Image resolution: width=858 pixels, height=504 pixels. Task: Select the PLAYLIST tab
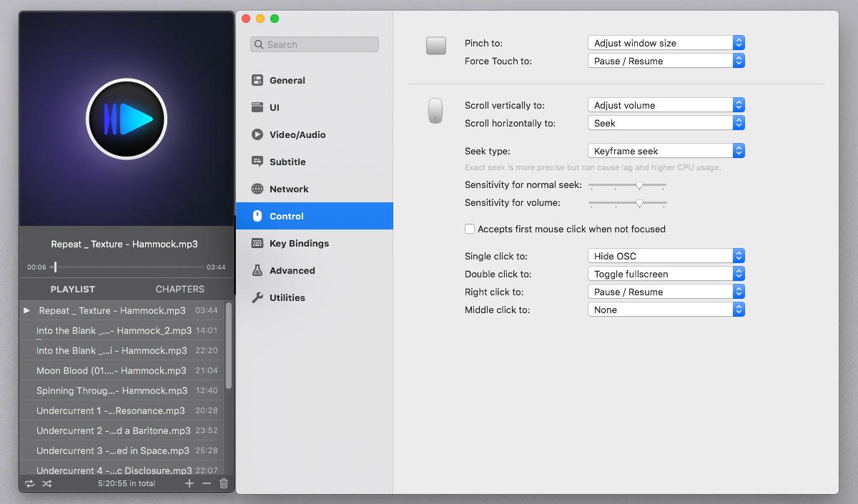coord(72,290)
